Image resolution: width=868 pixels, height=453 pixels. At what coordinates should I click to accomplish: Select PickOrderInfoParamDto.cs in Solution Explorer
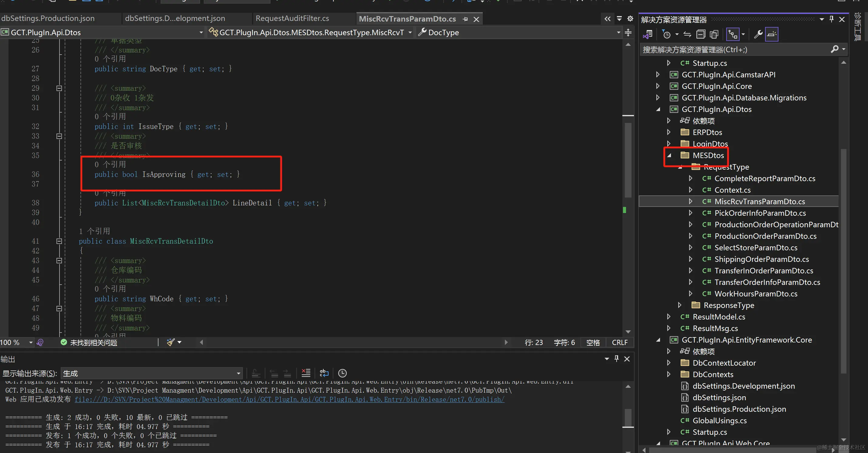[x=760, y=213]
